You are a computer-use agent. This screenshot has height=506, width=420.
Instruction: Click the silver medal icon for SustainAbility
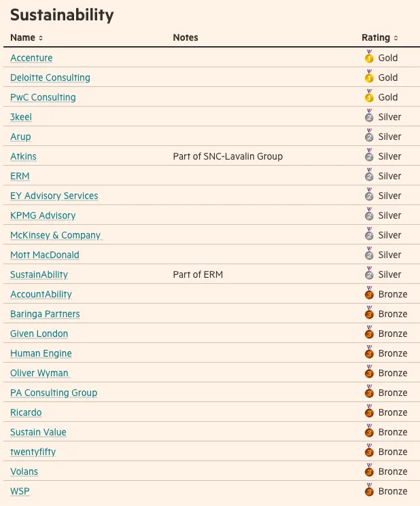(369, 273)
